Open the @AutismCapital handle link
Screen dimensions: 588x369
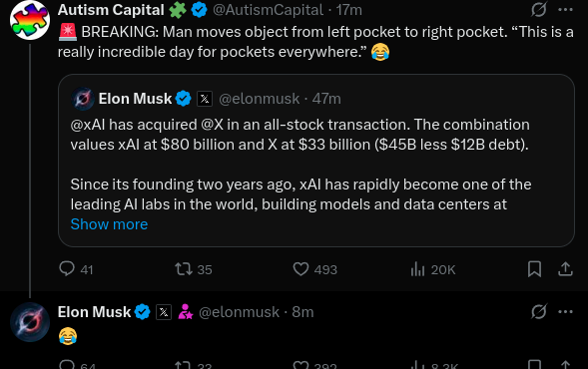[x=268, y=10]
